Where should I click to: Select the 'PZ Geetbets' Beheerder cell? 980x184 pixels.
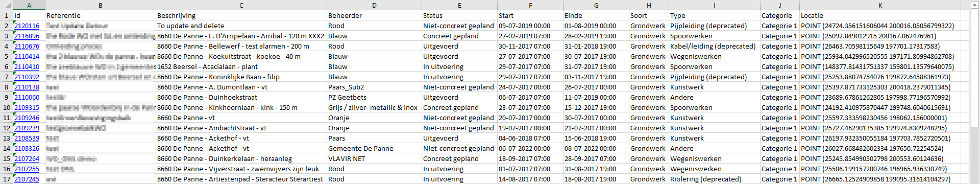[374, 97]
